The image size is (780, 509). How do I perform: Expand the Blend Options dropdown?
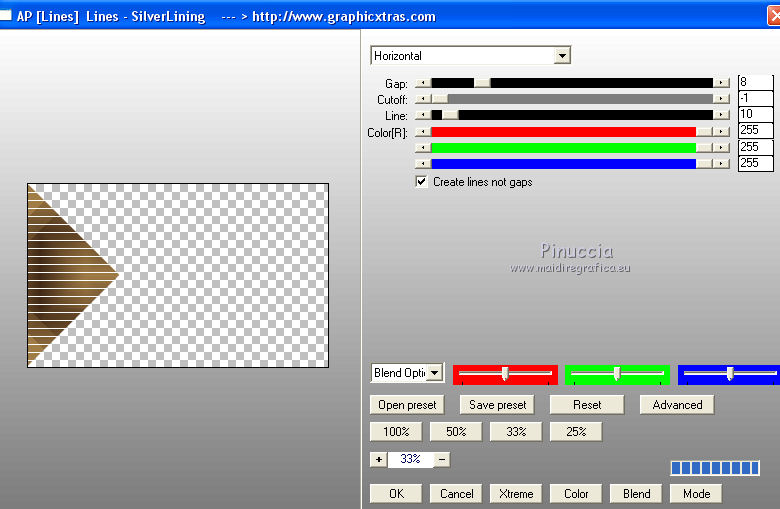435,373
